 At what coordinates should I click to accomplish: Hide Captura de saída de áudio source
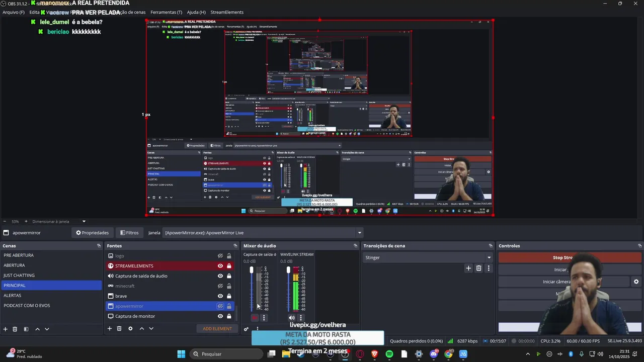pos(220,276)
